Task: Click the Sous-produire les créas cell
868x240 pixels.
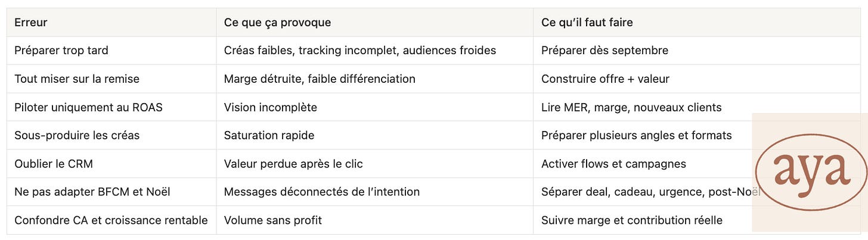Action: [x=111, y=136]
